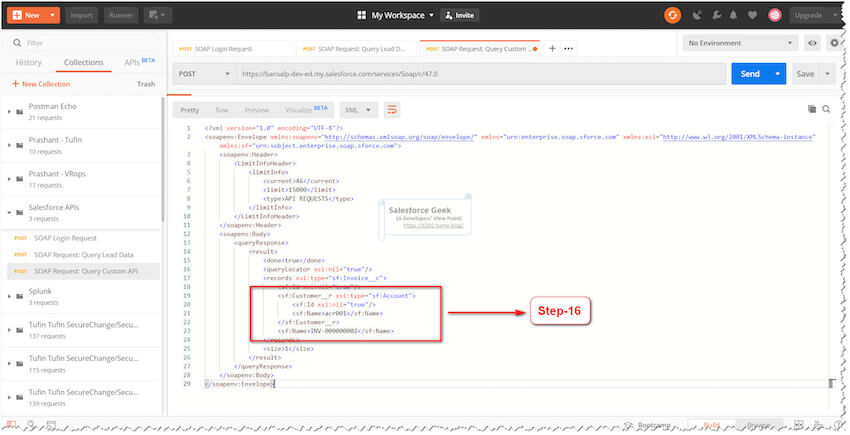Screen dimensions: 850x435
Task: Open the notifications bell
Action: point(733,15)
